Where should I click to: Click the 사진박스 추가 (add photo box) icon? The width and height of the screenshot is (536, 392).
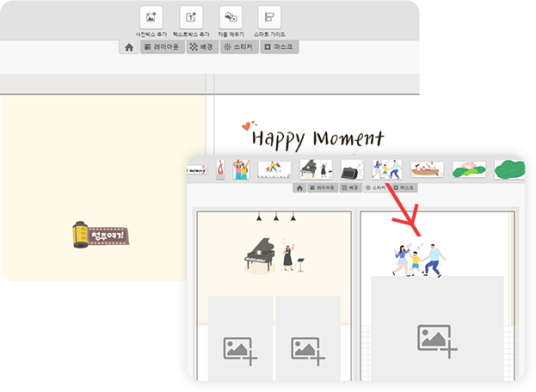151,18
